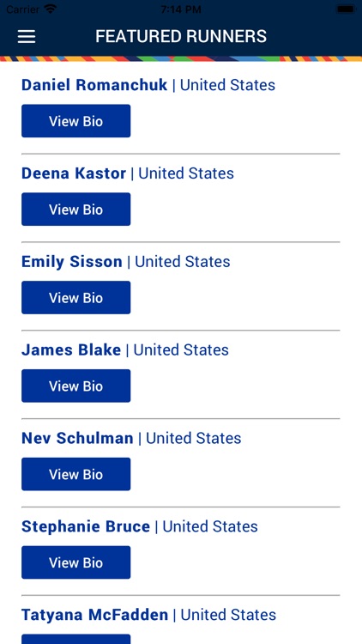Tap the James Blake name
This screenshot has height=644, width=362.
[x=71, y=350]
